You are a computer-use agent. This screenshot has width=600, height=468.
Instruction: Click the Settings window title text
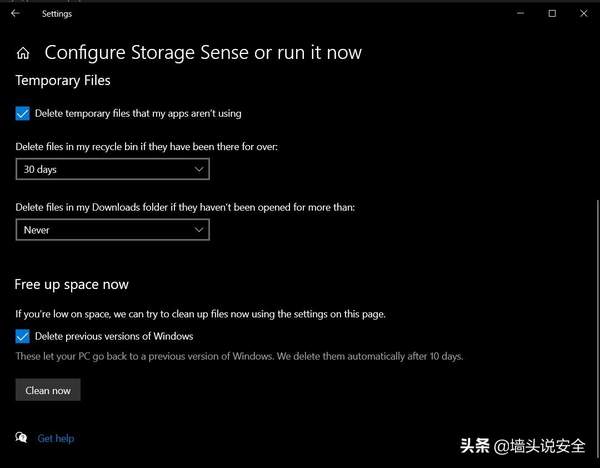point(57,14)
